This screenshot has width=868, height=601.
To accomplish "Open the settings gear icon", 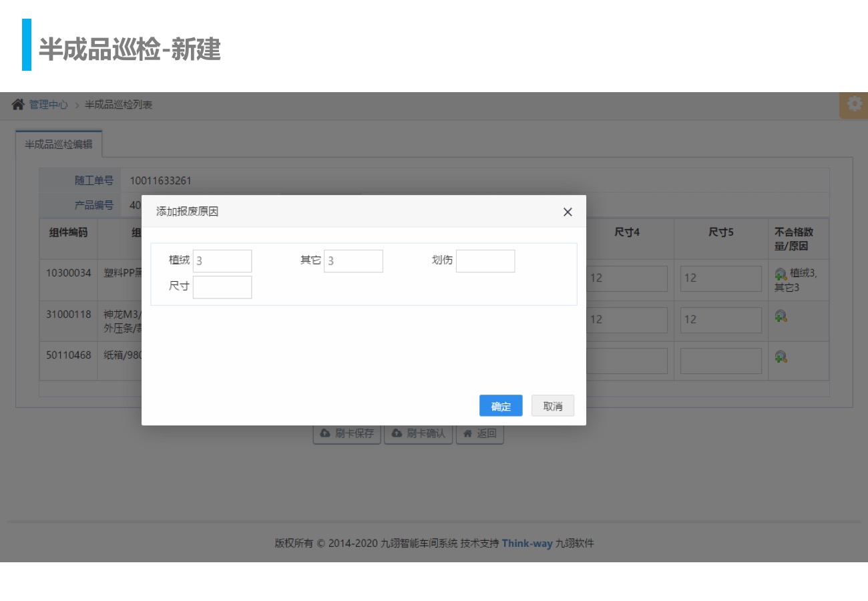I will [x=854, y=105].
